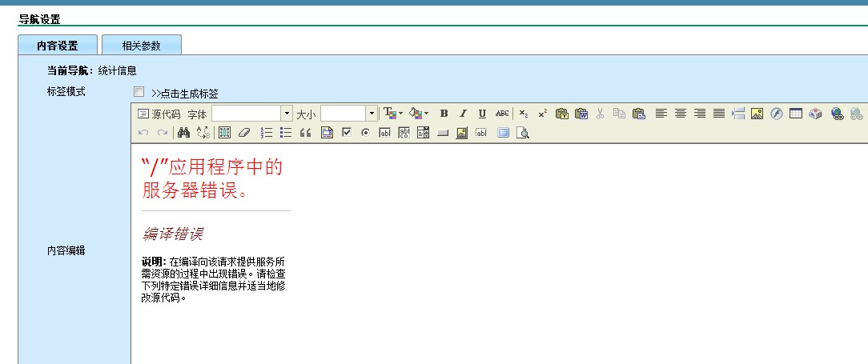This screenshot has width=868, height=364.
Task: Open the 大小 size dropdown
Action: click(x=372, y=114)
